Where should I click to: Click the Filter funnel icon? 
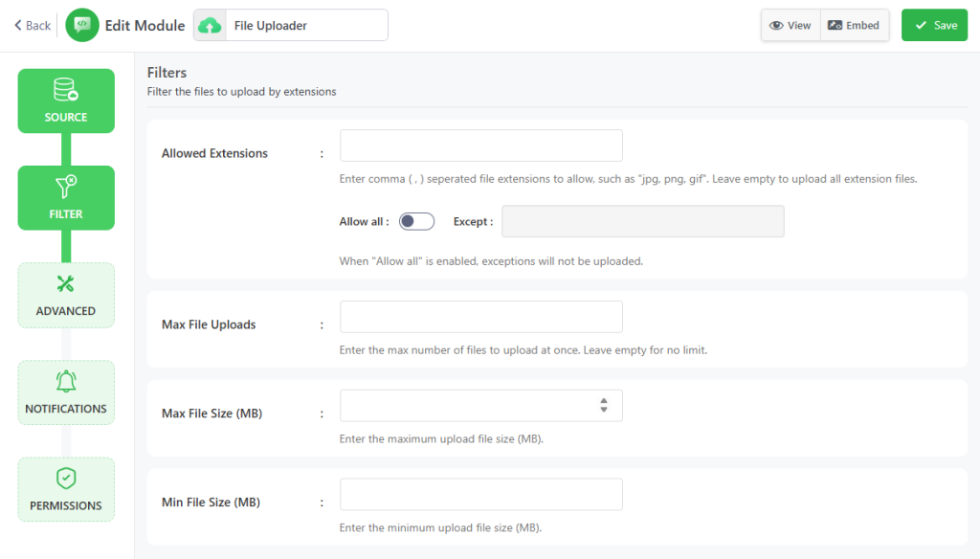click(x=66, y=187)
